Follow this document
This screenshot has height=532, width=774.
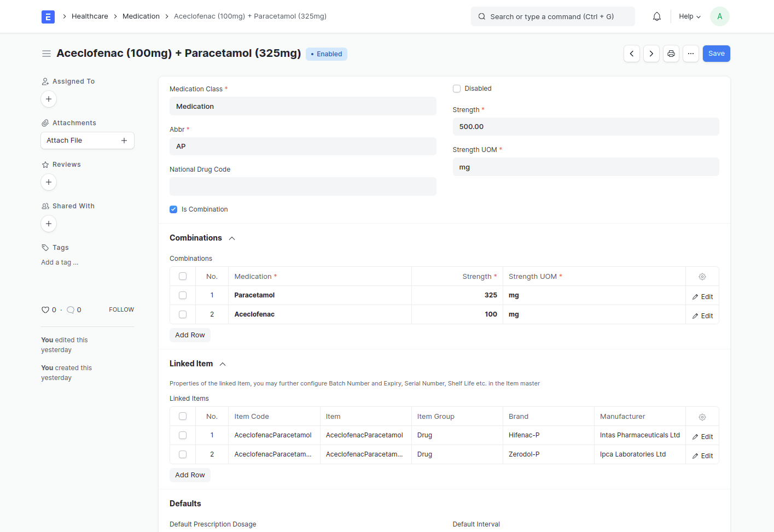(x=121, y=309)
